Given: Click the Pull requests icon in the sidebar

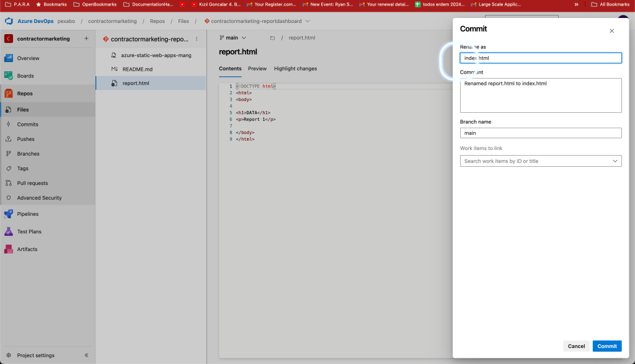Looking at the screenshot, I should (x=9, y=183).
